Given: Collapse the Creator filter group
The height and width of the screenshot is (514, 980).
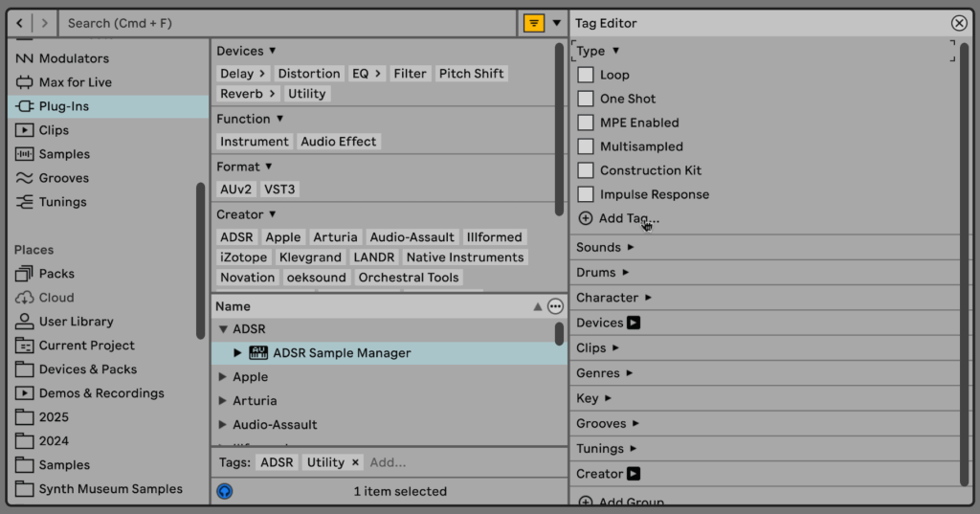Looking at the screenshot, I should [273, 214].
